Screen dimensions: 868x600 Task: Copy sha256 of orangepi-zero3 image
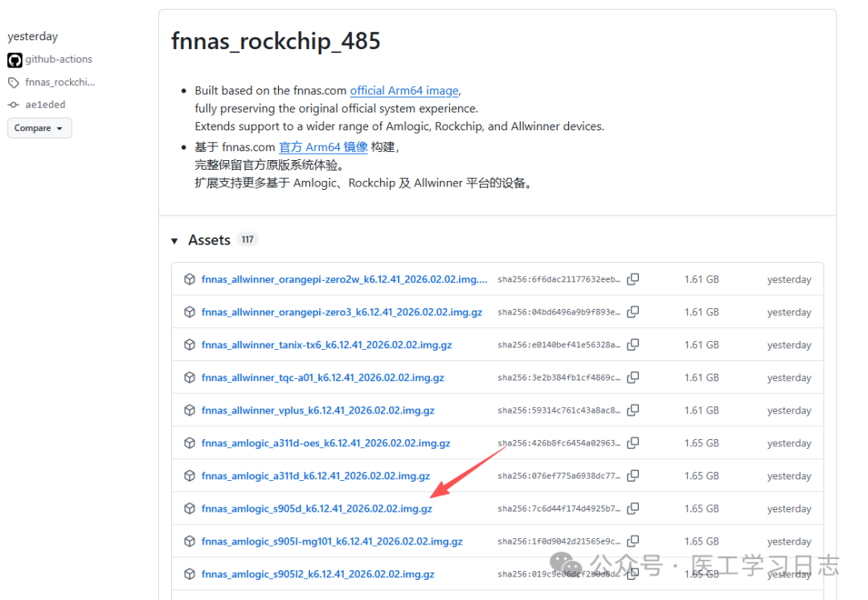[x=633, y=312]
